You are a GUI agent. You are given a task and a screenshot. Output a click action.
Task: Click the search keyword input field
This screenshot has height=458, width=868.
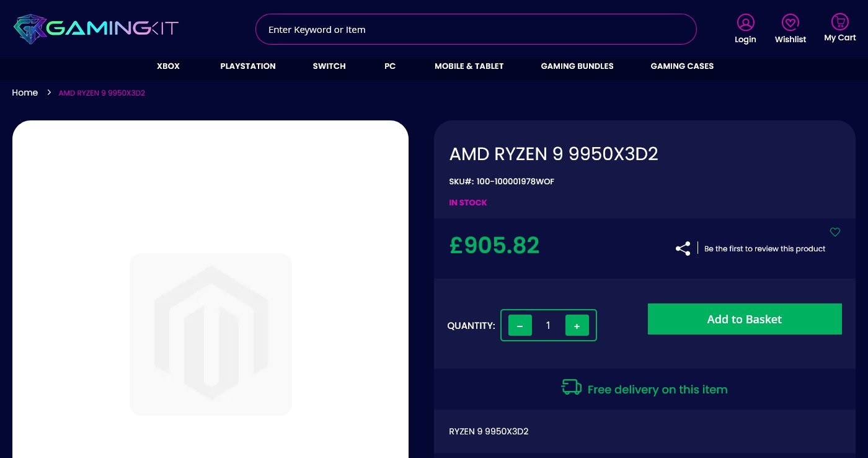(x=476, y=29)
